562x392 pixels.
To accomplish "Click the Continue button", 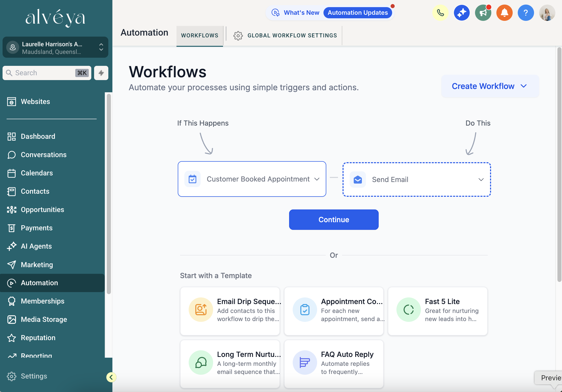I will coord(334,220).
